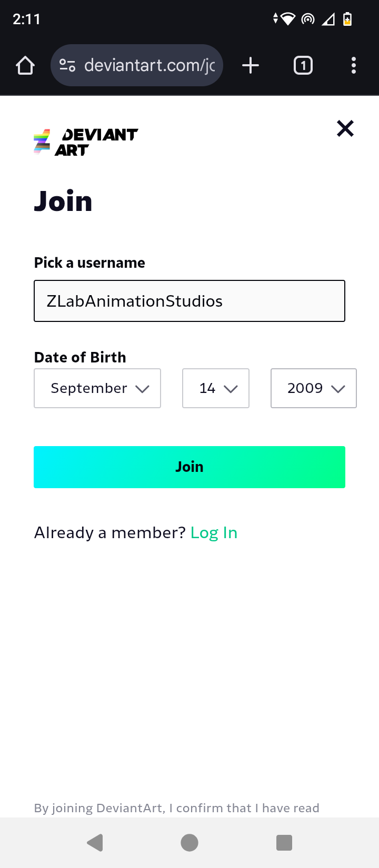The image size is (379, 868).
Task: Tap the terms text beginning By joining DeviantArt
Action: 177,808
